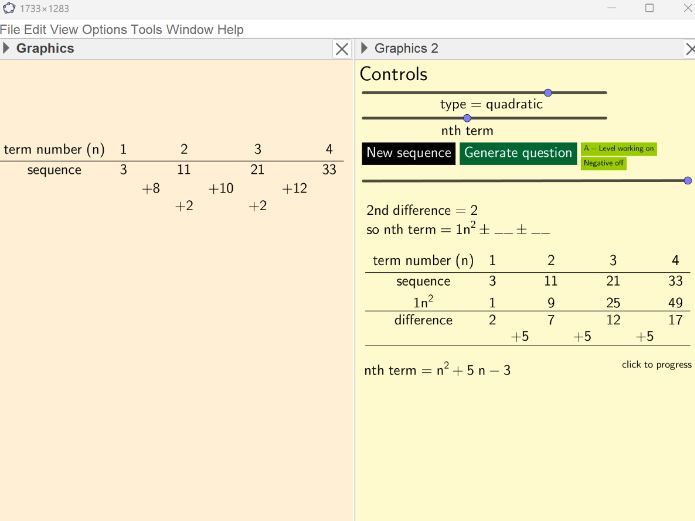
Task: Click the 'type = quadratic' label
Action: pos(491,104)
